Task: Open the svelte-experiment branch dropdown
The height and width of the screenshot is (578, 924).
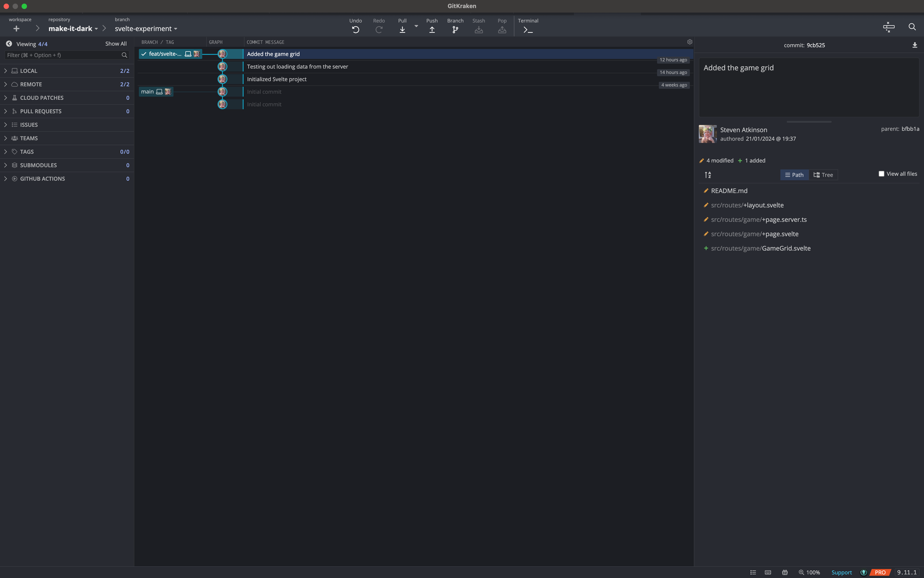Action: 146,29
